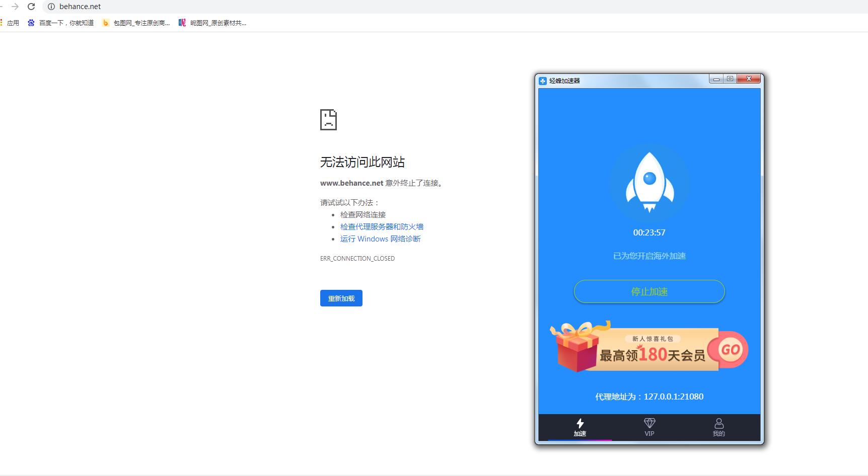Click the 无法访问此网站 heading
This screenshot has width=868, height=476.
point(363,162)
